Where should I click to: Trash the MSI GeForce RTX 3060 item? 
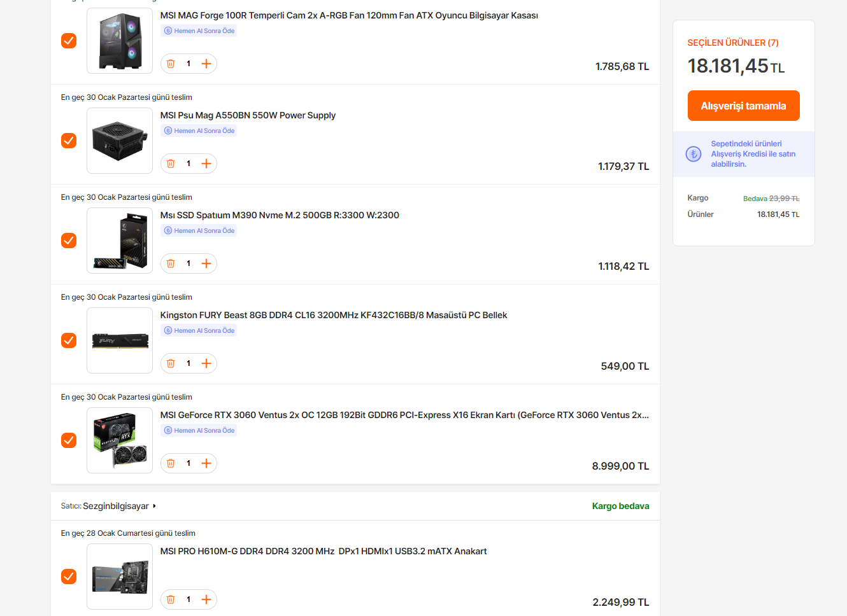(171, 463)
